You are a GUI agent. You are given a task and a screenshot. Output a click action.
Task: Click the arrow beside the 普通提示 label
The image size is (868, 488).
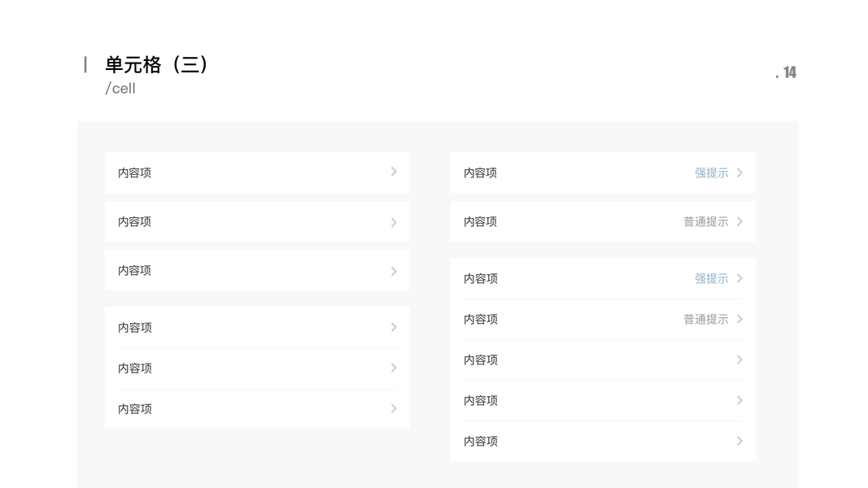pyautogui.click(x=739, y=220)
